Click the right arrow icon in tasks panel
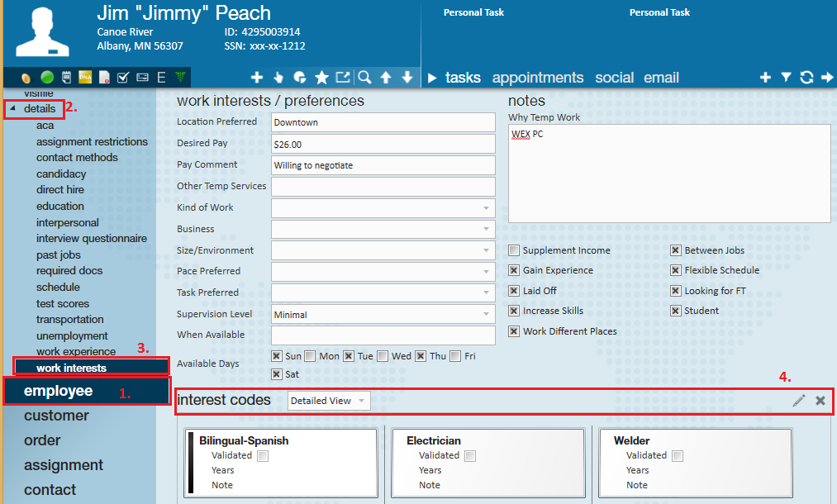 coord(827,78)
